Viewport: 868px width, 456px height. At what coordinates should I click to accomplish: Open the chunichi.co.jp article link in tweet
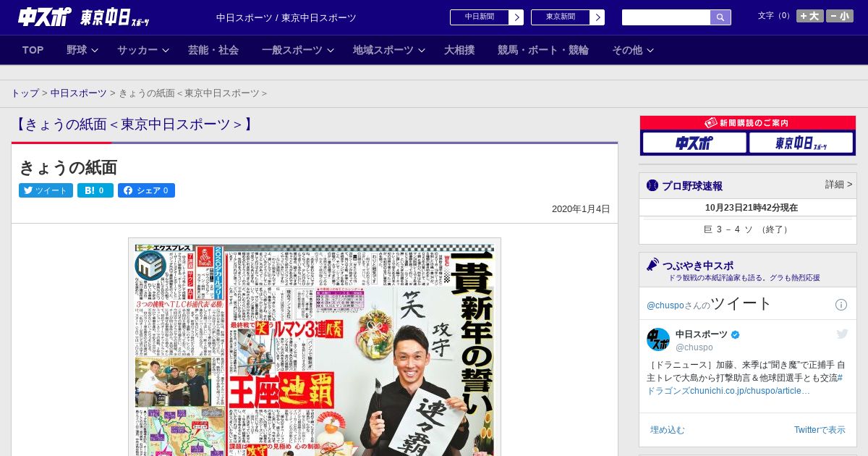(750, 391)
